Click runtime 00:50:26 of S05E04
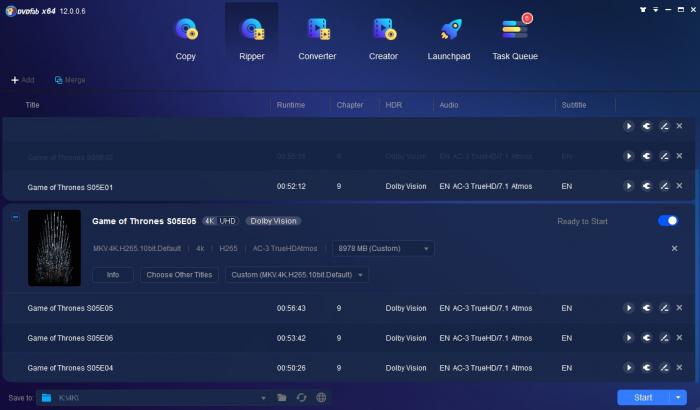 291,368
